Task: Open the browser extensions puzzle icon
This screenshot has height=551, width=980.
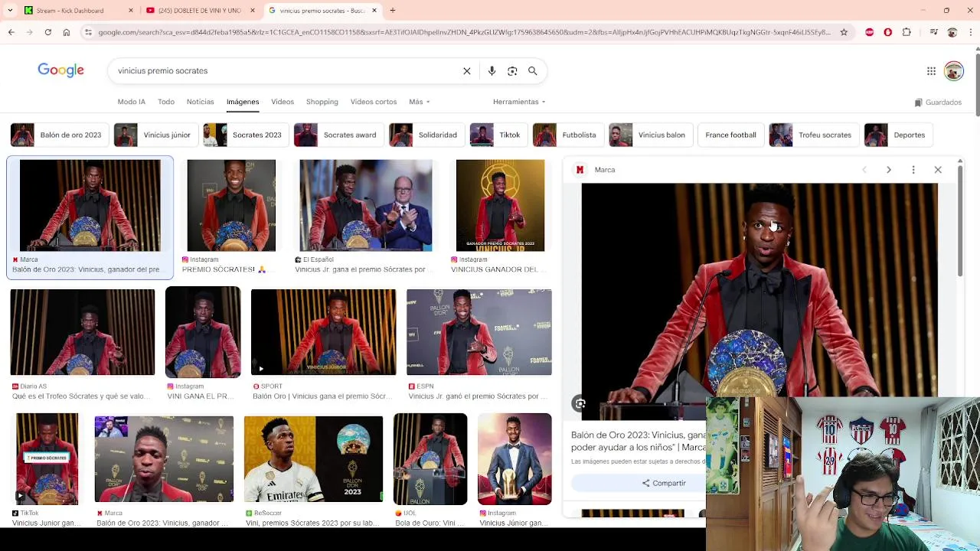Action: point(906,32)
